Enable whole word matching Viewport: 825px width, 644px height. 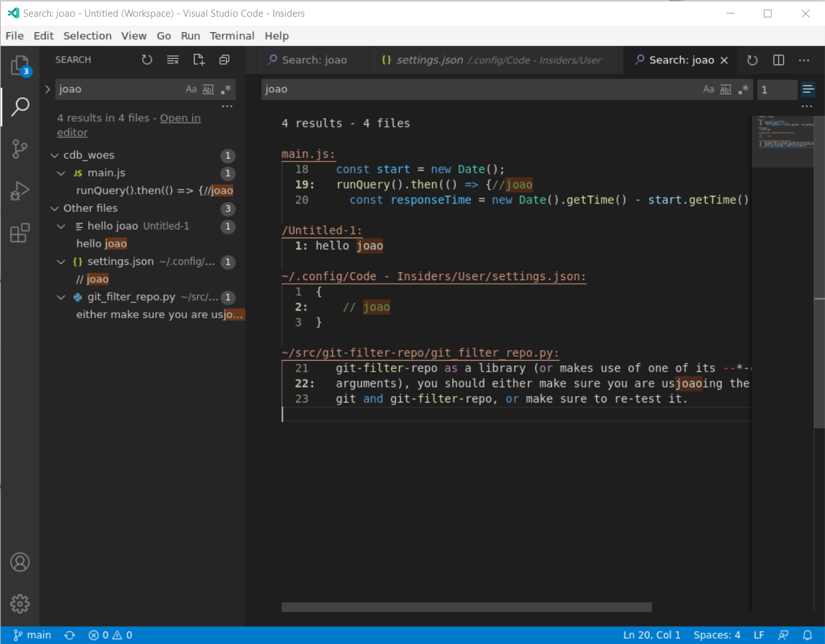tap(208, 89)
